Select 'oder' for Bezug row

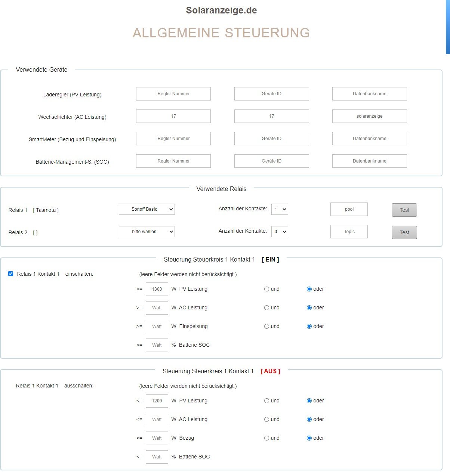coord(309,438)
